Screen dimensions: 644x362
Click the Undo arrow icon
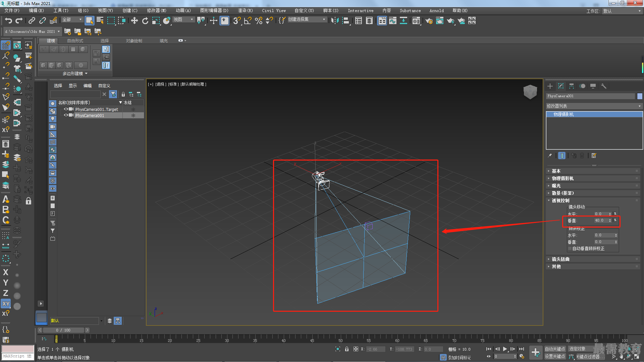click(8, 21)
